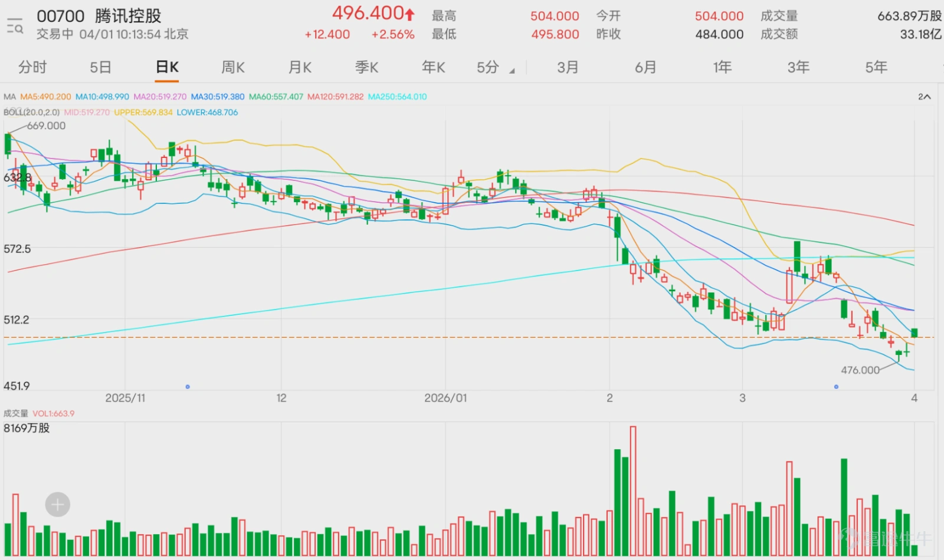Open the 5分 minute-interval dropdown

tap(496, 68)
